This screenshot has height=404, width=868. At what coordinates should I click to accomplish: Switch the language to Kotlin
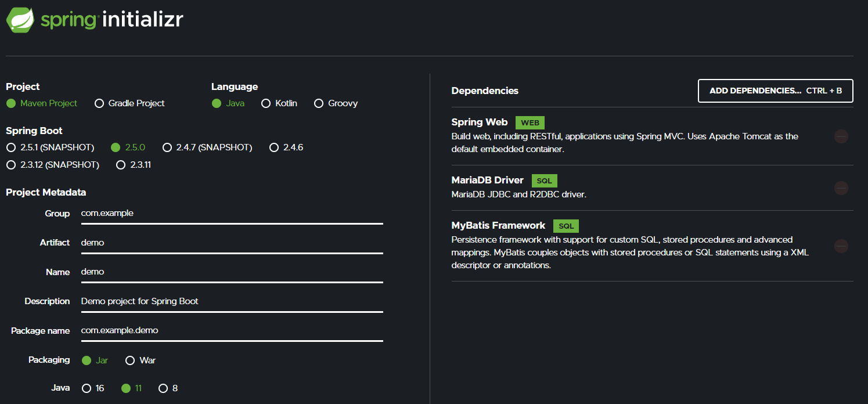(x=279, y=103)
